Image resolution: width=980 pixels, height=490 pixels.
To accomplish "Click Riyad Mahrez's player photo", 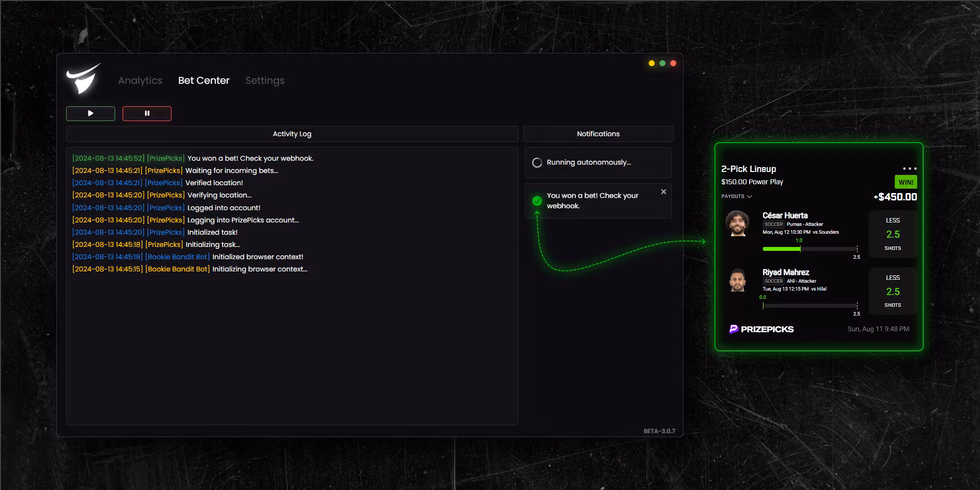I will click(737, 280).
